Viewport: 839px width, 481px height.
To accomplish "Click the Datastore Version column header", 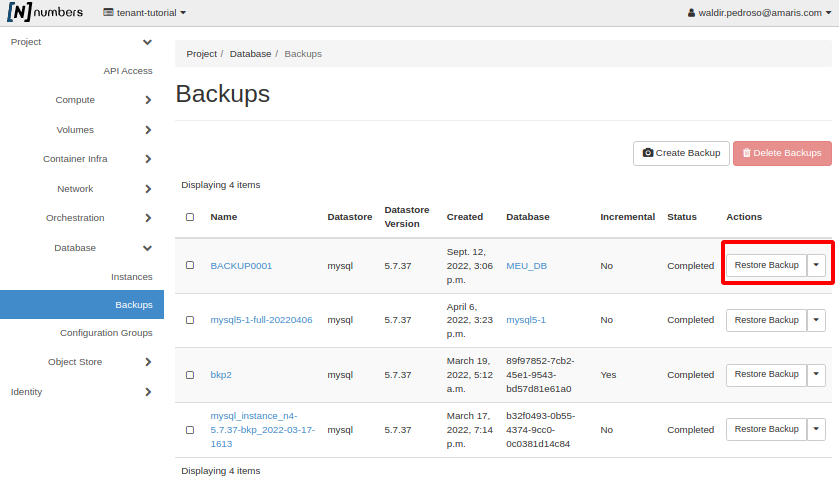I will click(x=407, y=217).
